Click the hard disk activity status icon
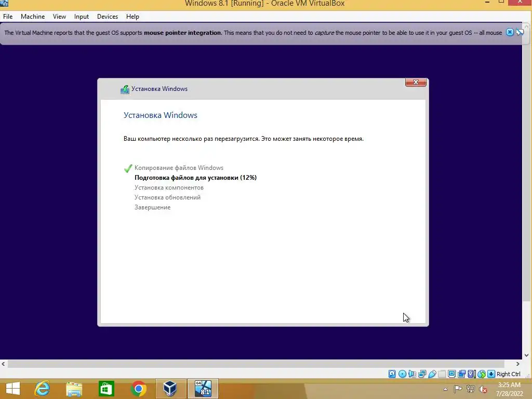This screenshot has width=532, height=399. (392, 374)
